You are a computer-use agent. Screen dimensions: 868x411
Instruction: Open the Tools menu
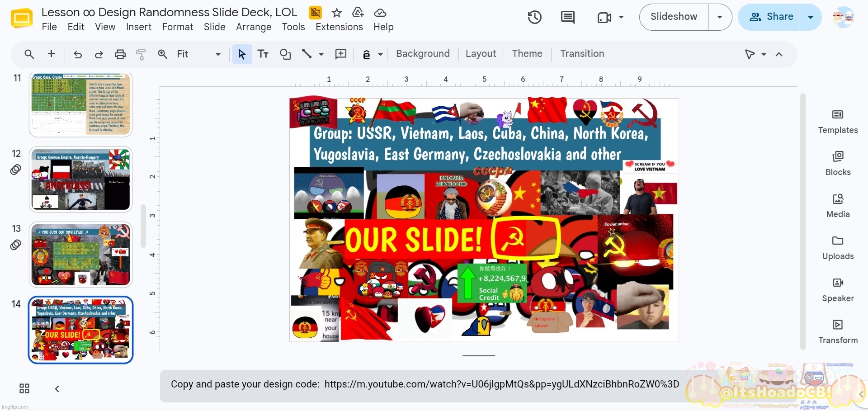point(293,27)
